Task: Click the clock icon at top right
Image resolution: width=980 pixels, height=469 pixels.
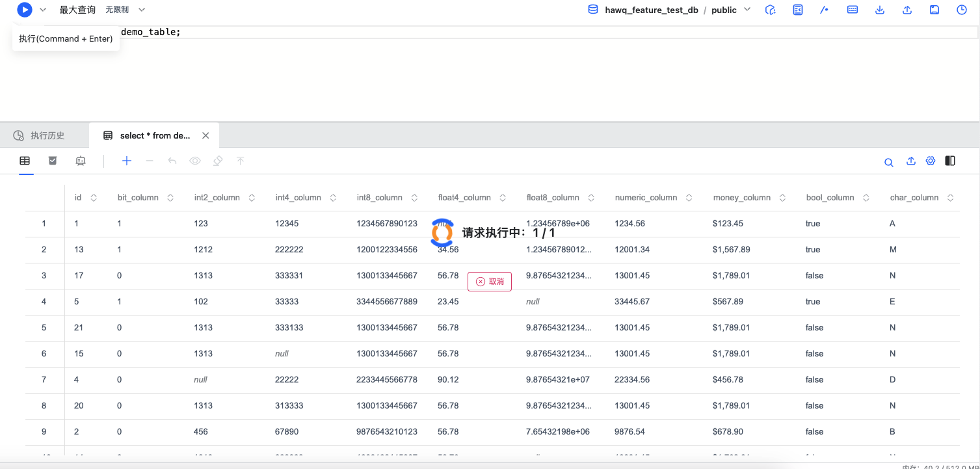Action: click(962, 10)
